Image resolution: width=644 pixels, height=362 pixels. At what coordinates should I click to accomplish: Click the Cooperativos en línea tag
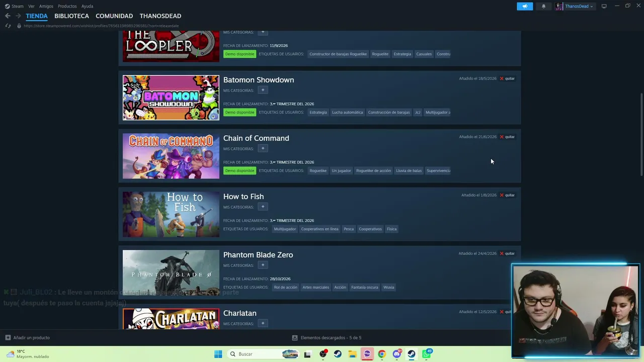319,229
